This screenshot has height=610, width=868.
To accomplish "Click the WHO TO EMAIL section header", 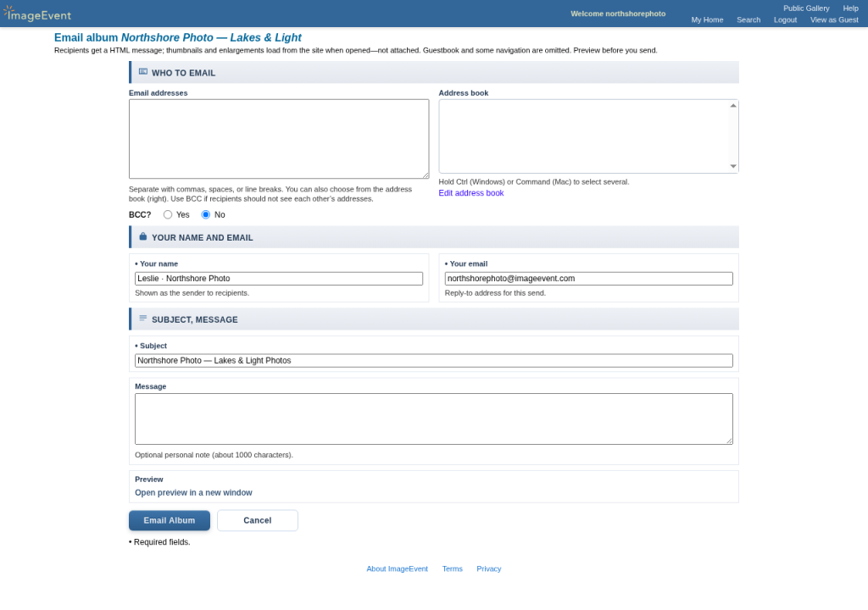I will click(434, 73).
